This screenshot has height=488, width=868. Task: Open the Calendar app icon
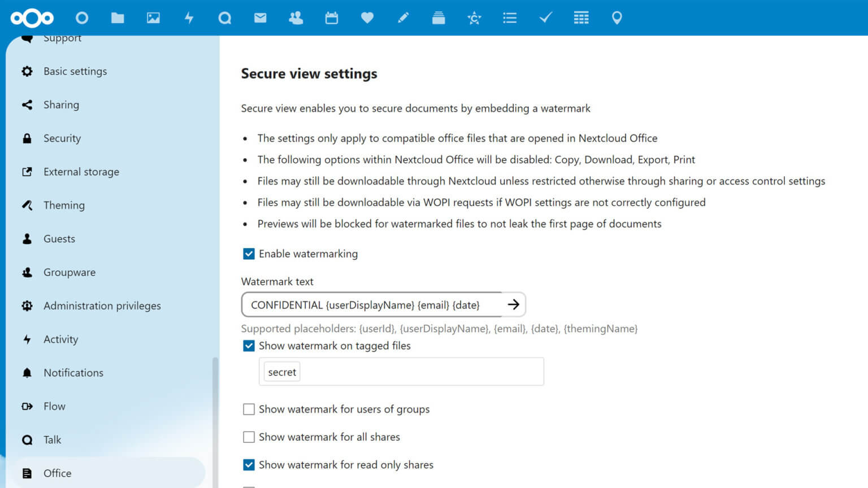click(x=332, y=18)
